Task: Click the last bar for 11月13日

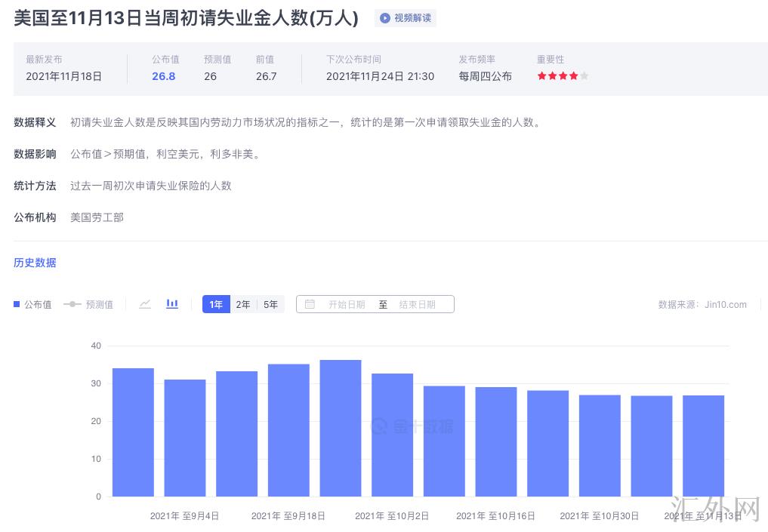Action: (703, 446)
